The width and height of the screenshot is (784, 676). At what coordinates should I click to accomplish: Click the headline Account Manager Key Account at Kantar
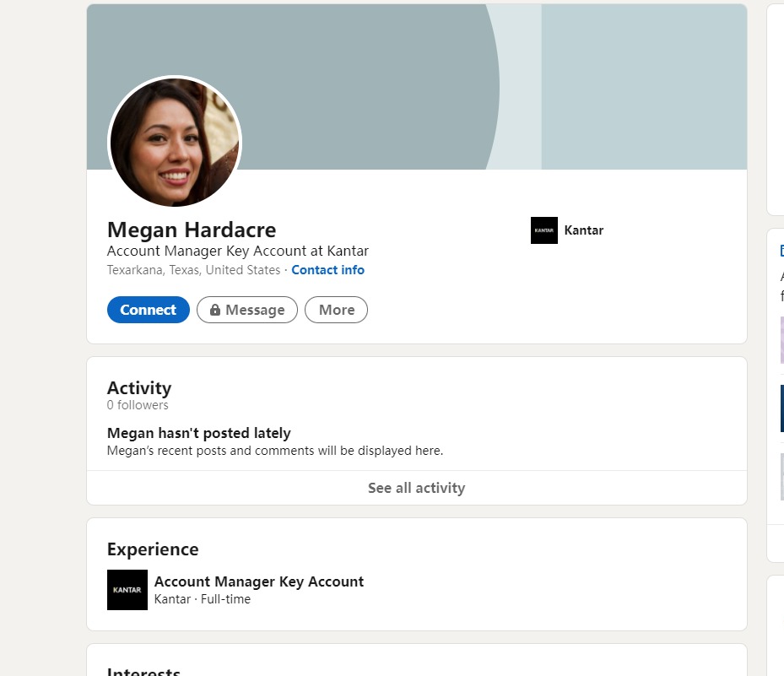[237, 251]
